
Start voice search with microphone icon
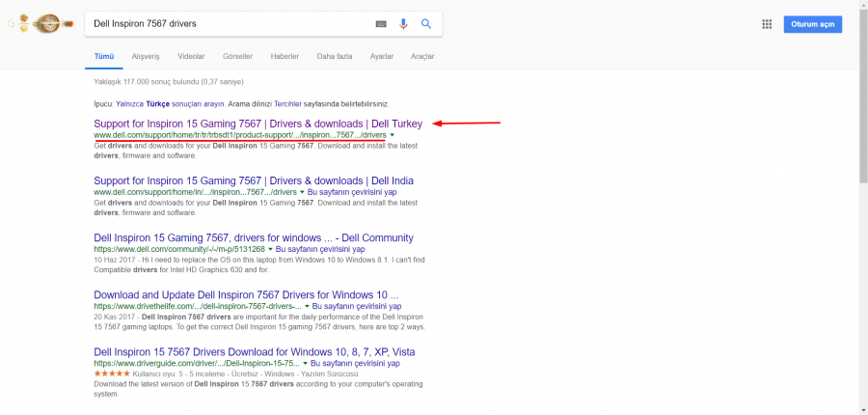click(x=403, y=24)
